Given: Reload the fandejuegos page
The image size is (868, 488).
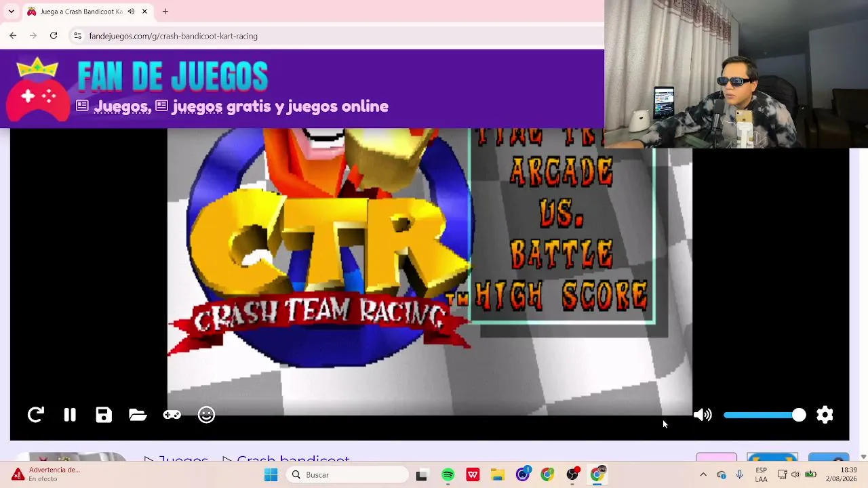Looking at the screenshot, I should pyautogui.click(x=54, y=36).
